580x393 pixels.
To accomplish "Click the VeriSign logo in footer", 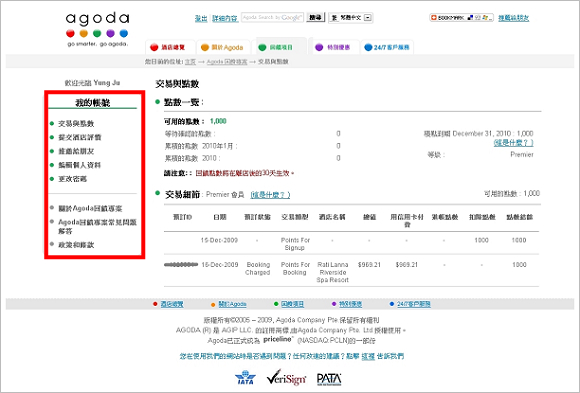I will (286, 377).
